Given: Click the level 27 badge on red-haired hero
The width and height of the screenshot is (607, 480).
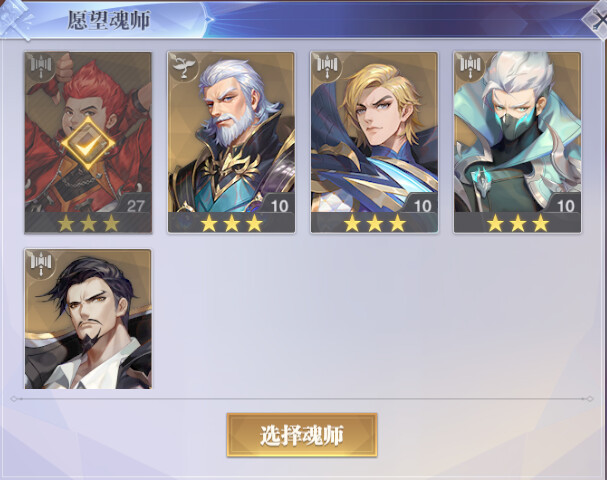Looking at the screenshot, I should pyautogui.click(x=135, y=205).
